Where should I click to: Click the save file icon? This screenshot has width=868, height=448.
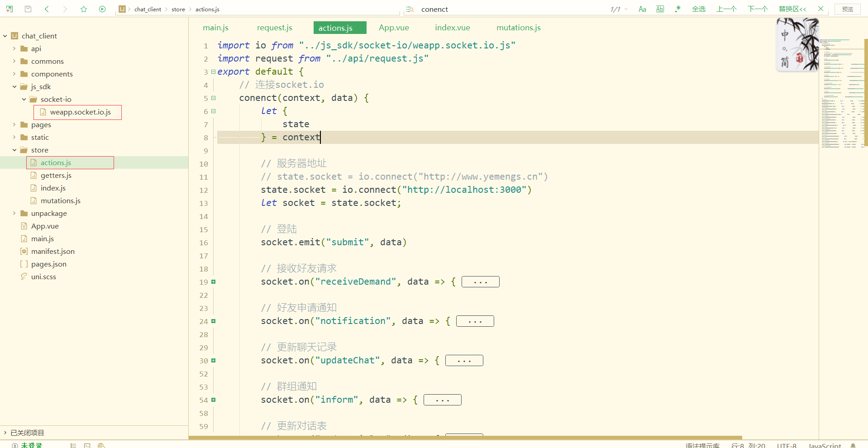coord(28,9)
